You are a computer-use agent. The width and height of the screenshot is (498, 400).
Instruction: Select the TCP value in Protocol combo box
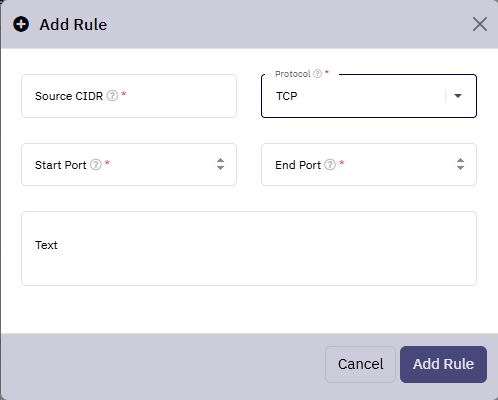click(x=287, y=96)
